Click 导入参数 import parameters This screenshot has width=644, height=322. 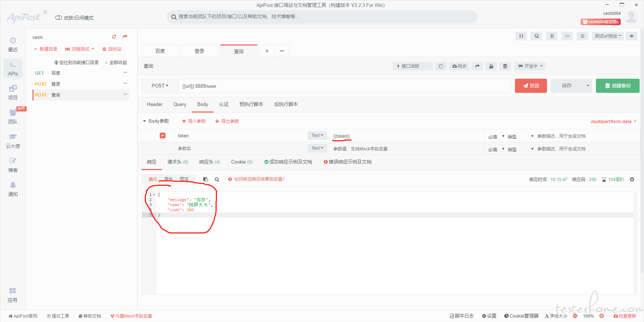194,121
